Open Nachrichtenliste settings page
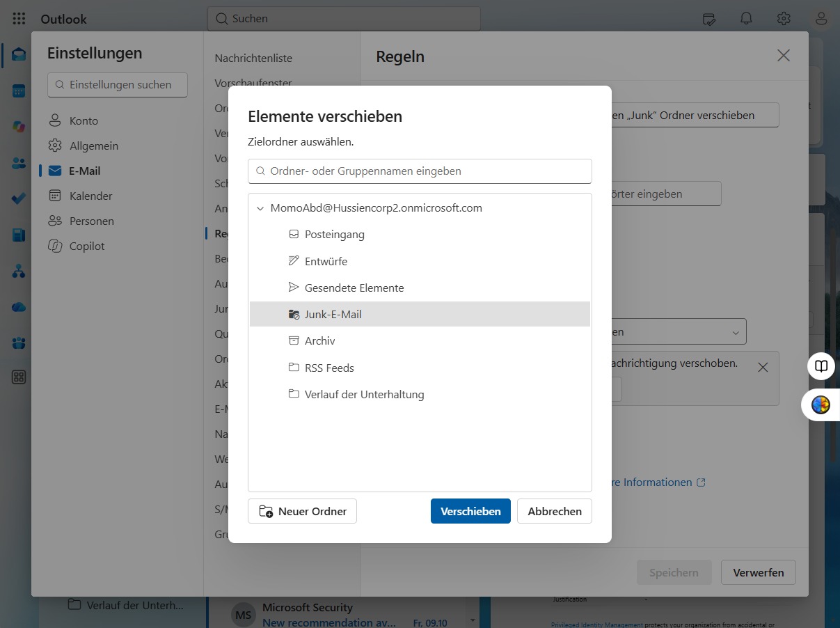The image size is (840, 628). point(253,58)
